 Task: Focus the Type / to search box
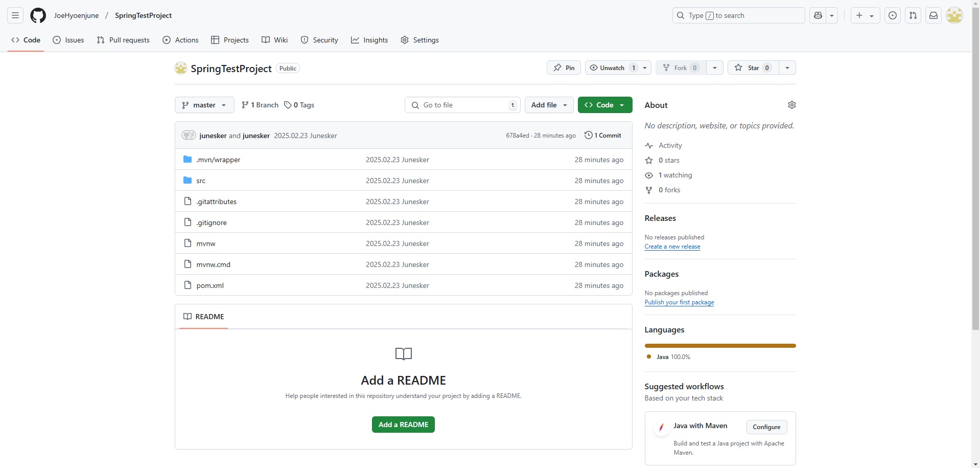738,15
